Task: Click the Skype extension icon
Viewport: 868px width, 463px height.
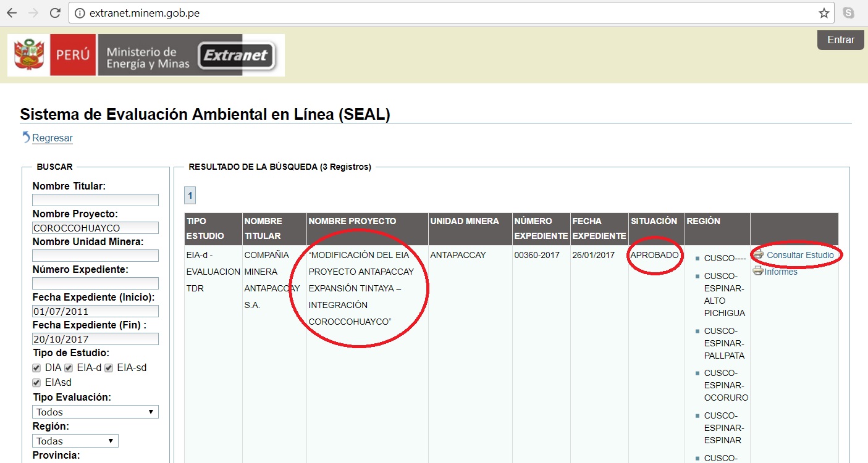Action: 849,13
